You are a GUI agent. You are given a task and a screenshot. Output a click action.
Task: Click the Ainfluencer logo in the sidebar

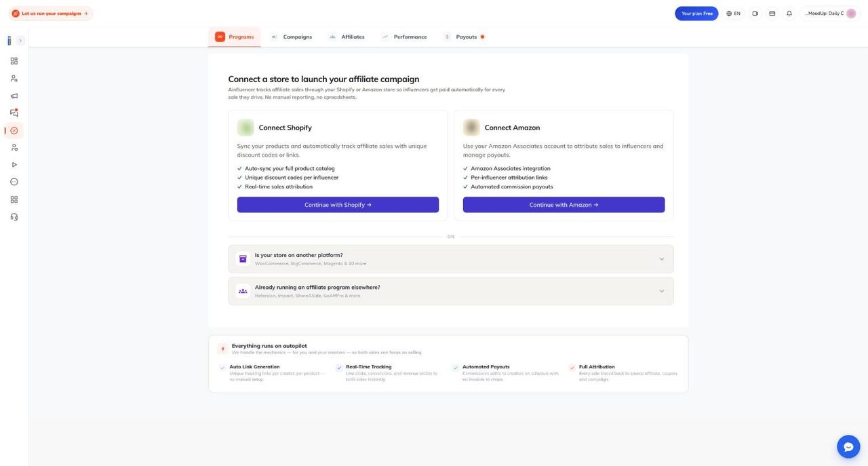pos(9,41)
